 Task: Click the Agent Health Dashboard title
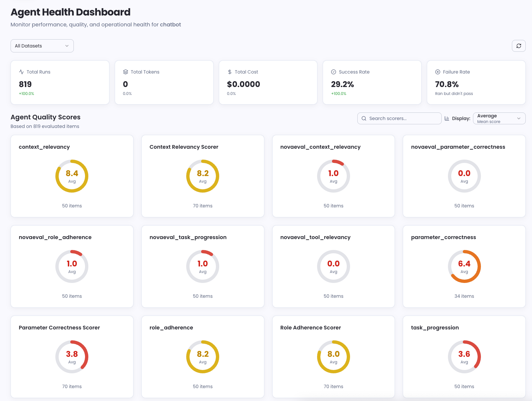point(70,12)
